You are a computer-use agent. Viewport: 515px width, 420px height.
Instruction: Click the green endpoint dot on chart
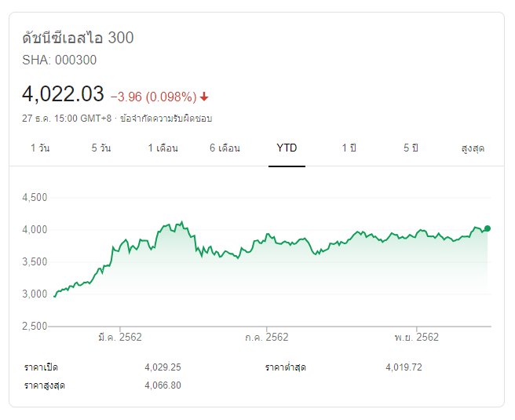coord(488,228)
